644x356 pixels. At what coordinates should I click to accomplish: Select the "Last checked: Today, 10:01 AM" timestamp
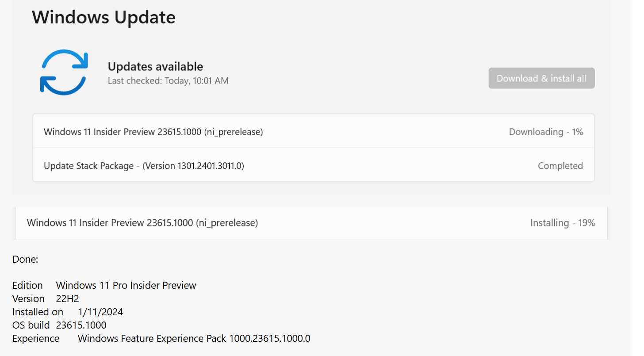click(168, 80)
